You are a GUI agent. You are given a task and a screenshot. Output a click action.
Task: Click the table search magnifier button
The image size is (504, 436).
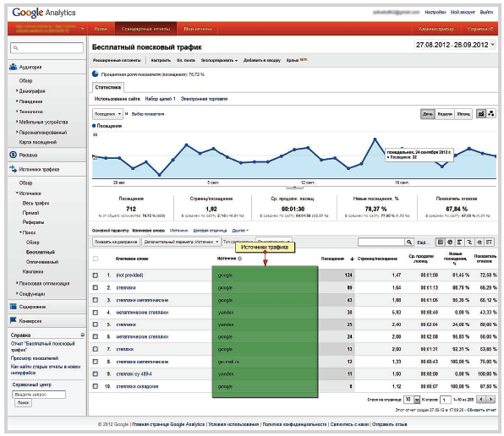point(408,242)
